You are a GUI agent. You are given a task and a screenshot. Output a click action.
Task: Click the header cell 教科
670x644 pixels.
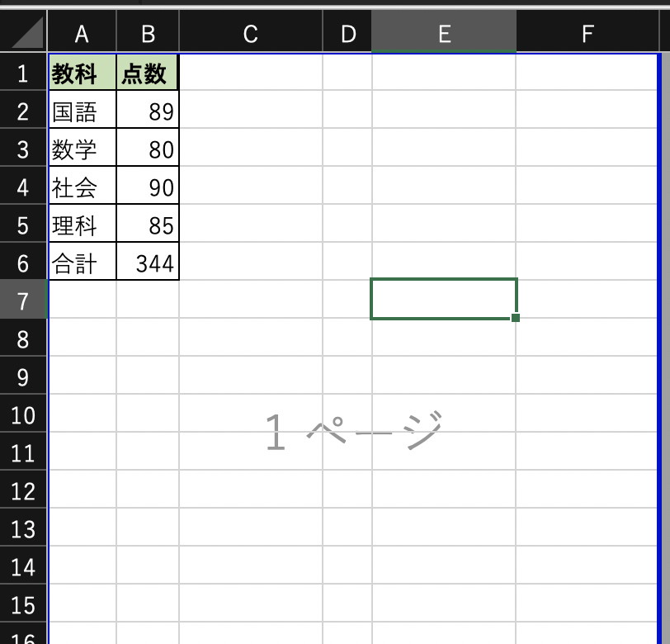82,72
